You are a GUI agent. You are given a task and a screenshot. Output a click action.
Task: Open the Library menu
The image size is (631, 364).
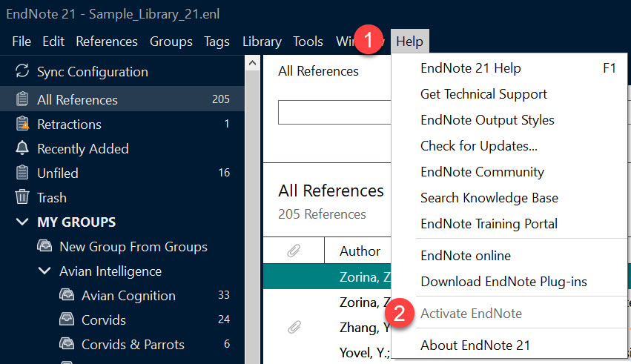(x=262, y=42)
